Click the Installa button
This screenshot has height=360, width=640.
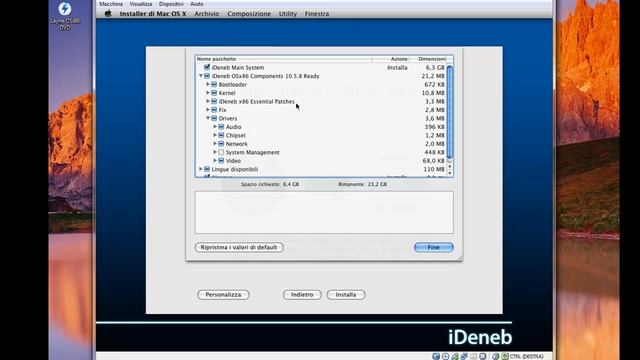click(346, 295)
